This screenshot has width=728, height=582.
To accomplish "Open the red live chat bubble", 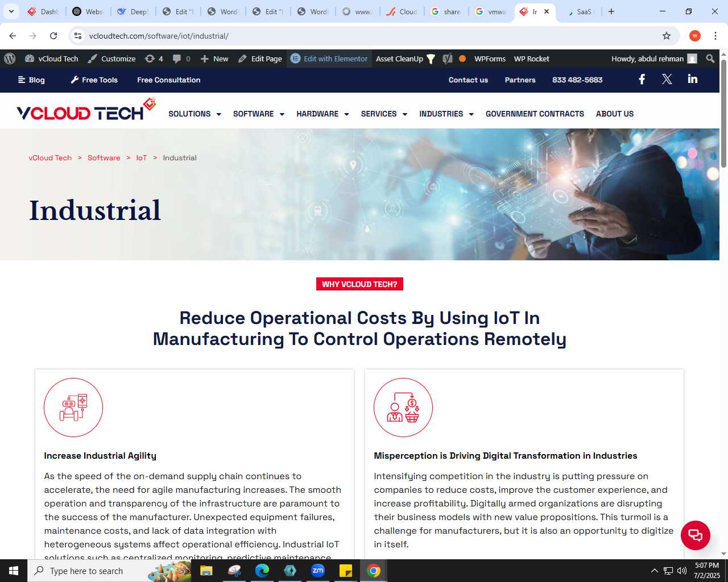I will (x=695, y=535).
